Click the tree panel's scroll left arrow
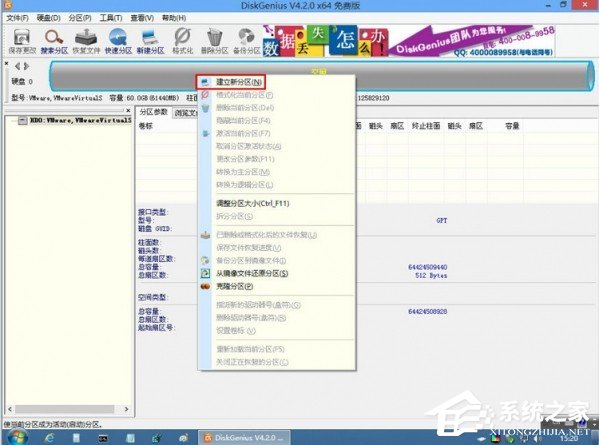 (x=10, y=409)
